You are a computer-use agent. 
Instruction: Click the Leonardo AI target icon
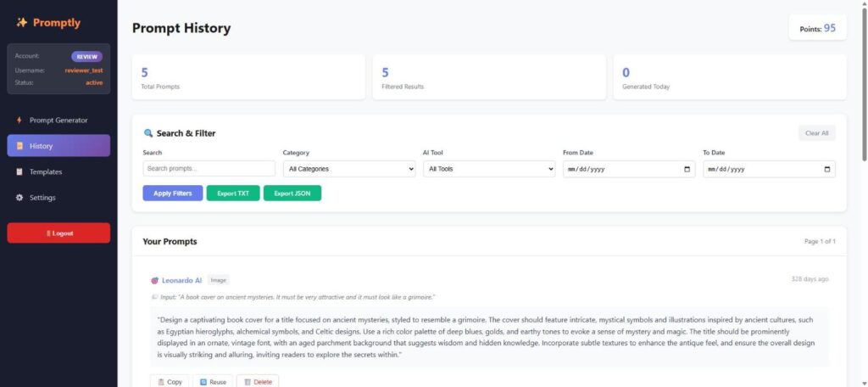tap(154, 281)
